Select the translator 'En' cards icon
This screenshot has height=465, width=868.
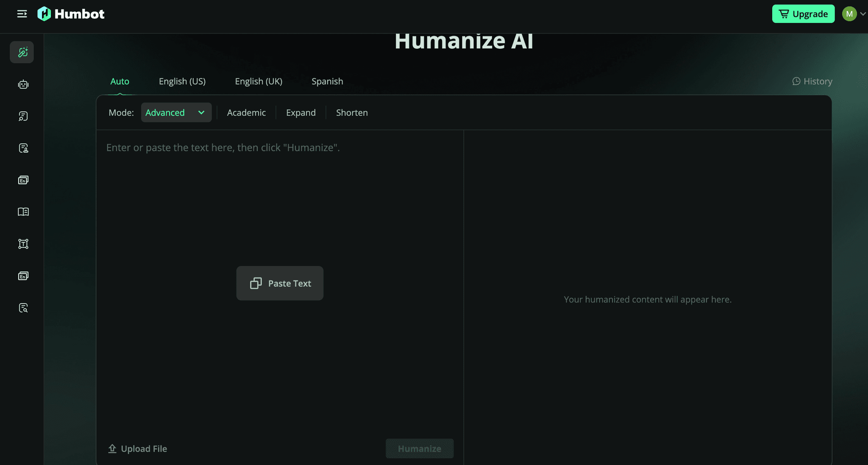click(22, 180)
